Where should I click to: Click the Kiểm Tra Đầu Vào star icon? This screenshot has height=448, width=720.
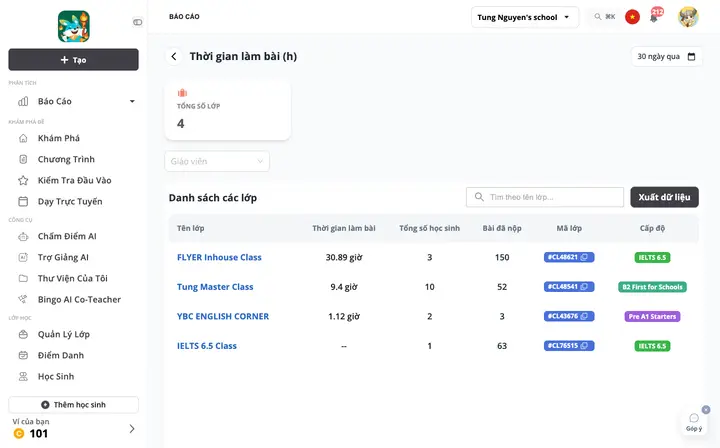click(x=23, y=180)
